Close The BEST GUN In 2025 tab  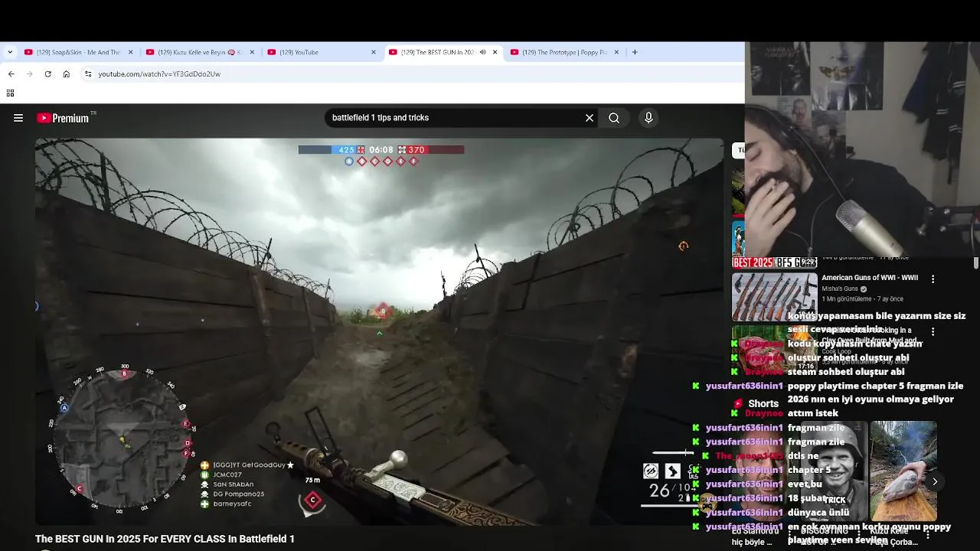[495, 52]
